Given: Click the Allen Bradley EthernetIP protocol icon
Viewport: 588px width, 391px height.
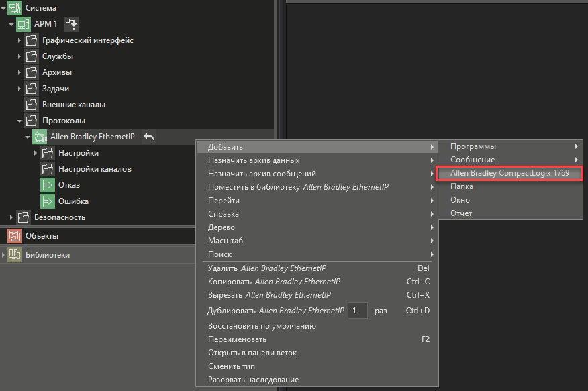Looking at the screenshot, I should click(x=40, y=137).
